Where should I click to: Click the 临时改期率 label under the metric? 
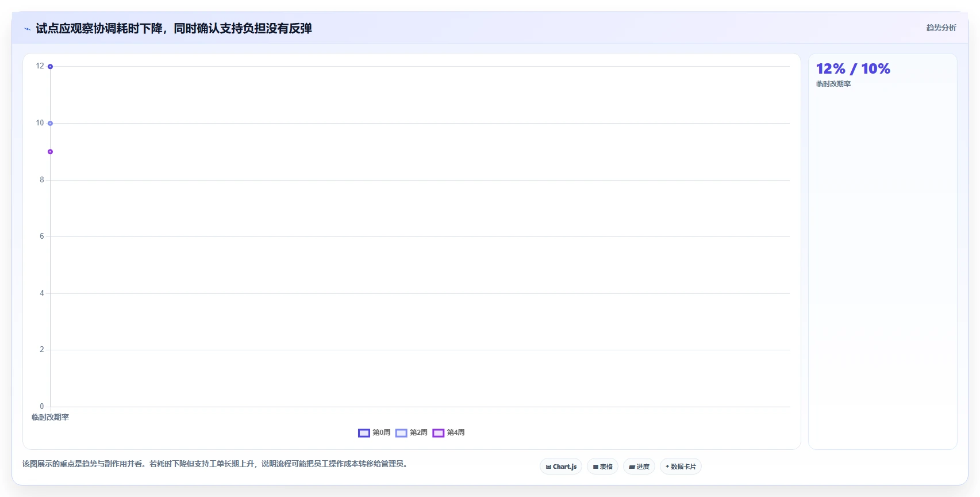[833, 84]
